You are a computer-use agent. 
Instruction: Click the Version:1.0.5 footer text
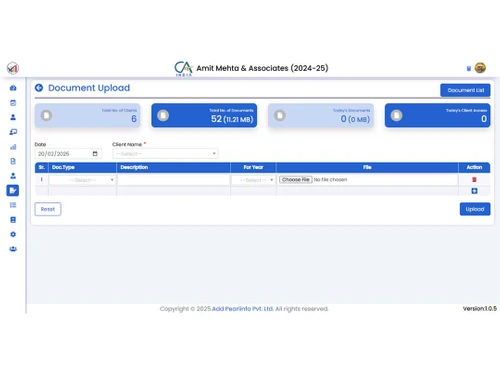point(480,309)
